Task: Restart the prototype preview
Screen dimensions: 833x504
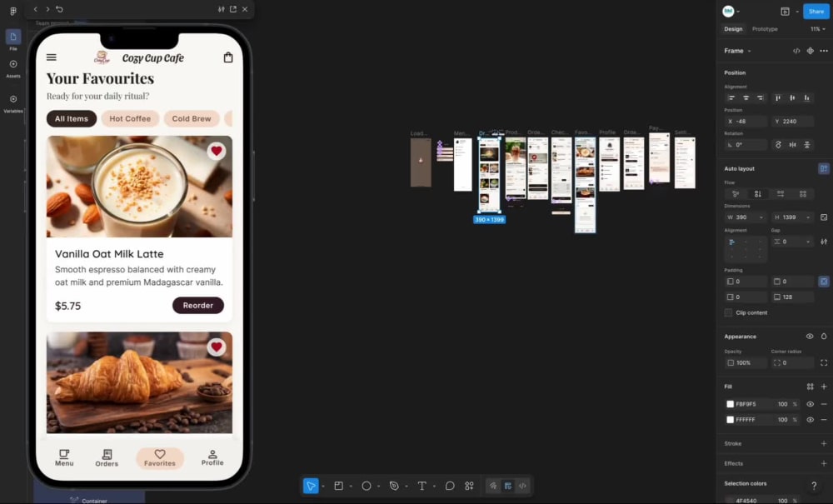Action: (x=59, y=9)
